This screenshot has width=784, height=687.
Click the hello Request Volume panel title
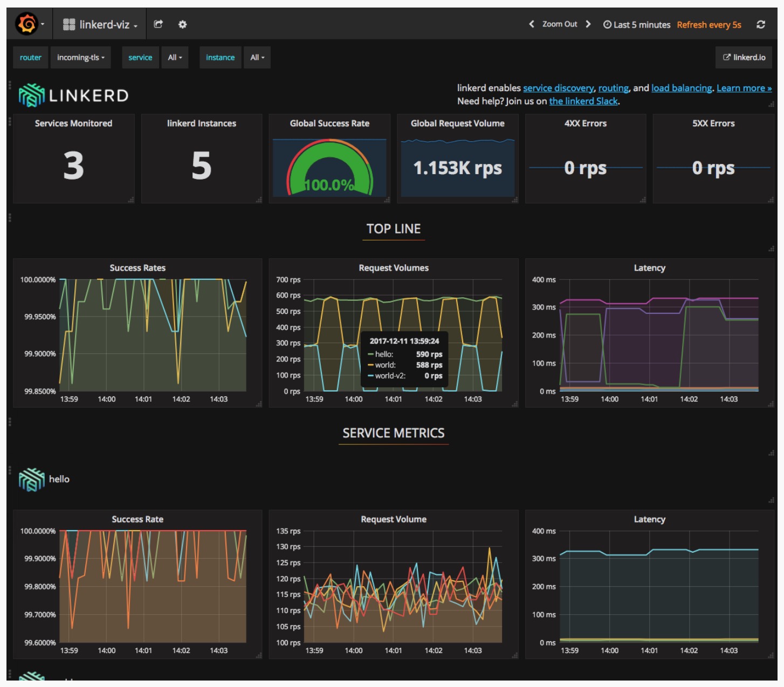point(394,519)
